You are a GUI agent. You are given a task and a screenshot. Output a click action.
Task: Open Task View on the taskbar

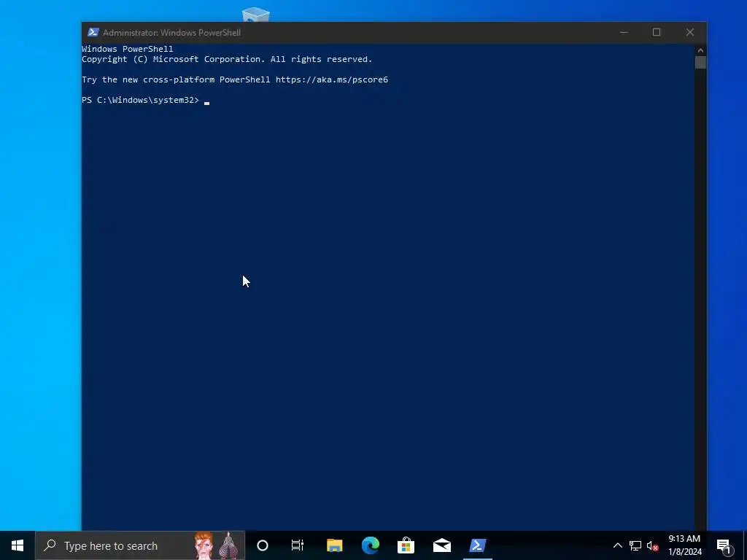(x=298, y=545)
